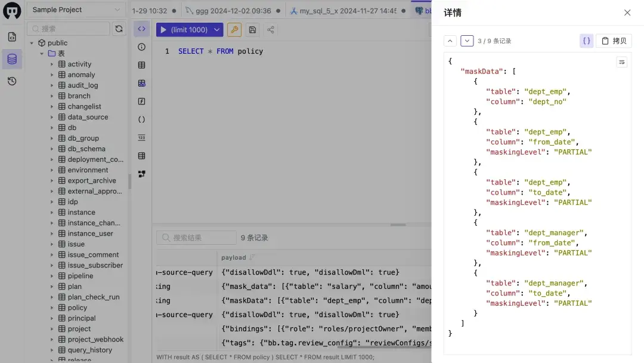This screenshot has height=363, width=644.
Task: Open the run options dropdown arrow
Action: pos(216,30)
